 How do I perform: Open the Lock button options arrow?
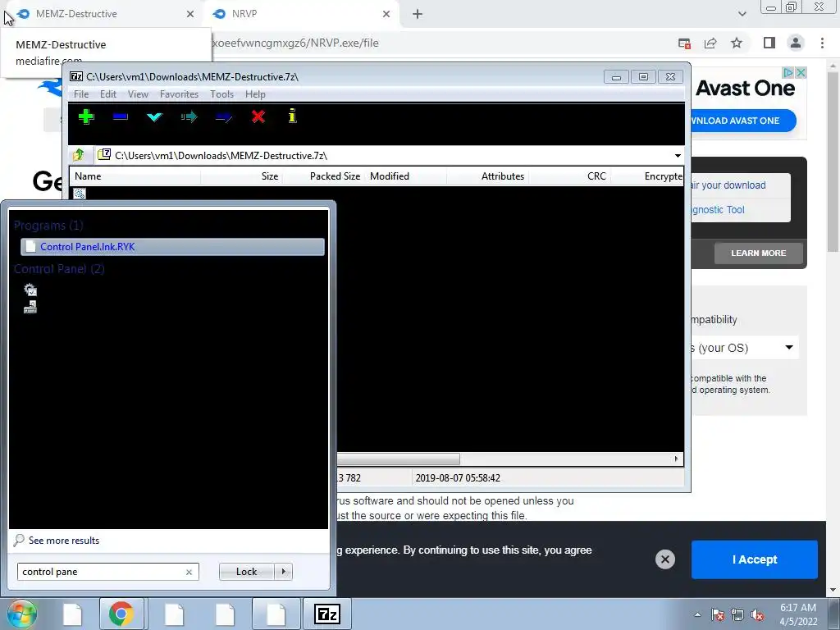pos(283,572)
